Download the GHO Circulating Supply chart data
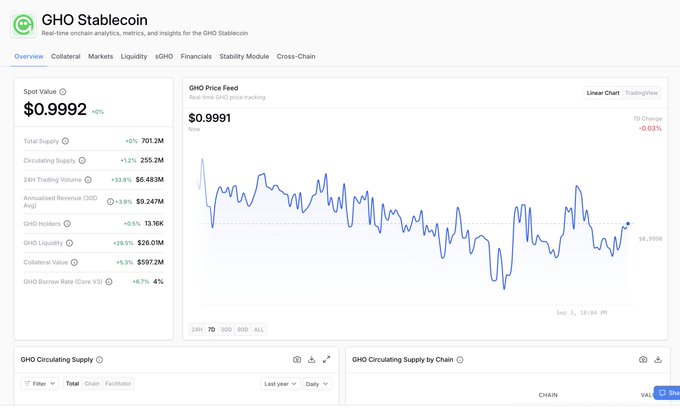This screenshot has height=409, width=680. [311, 359]
